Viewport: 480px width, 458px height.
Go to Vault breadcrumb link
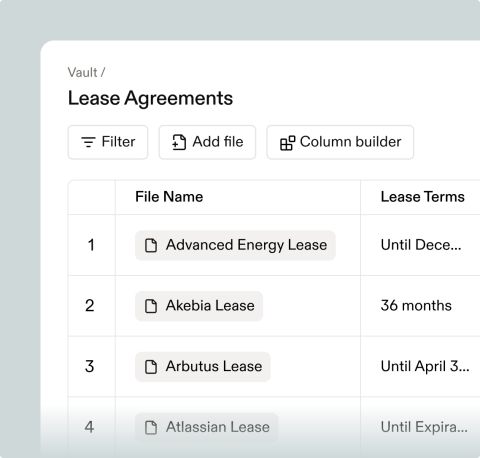pos(82,72)
